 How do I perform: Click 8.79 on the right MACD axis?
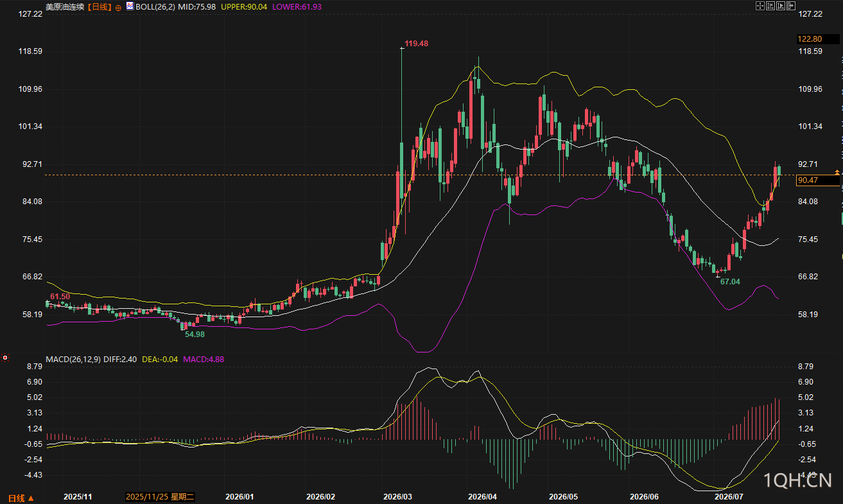[806, 367]
